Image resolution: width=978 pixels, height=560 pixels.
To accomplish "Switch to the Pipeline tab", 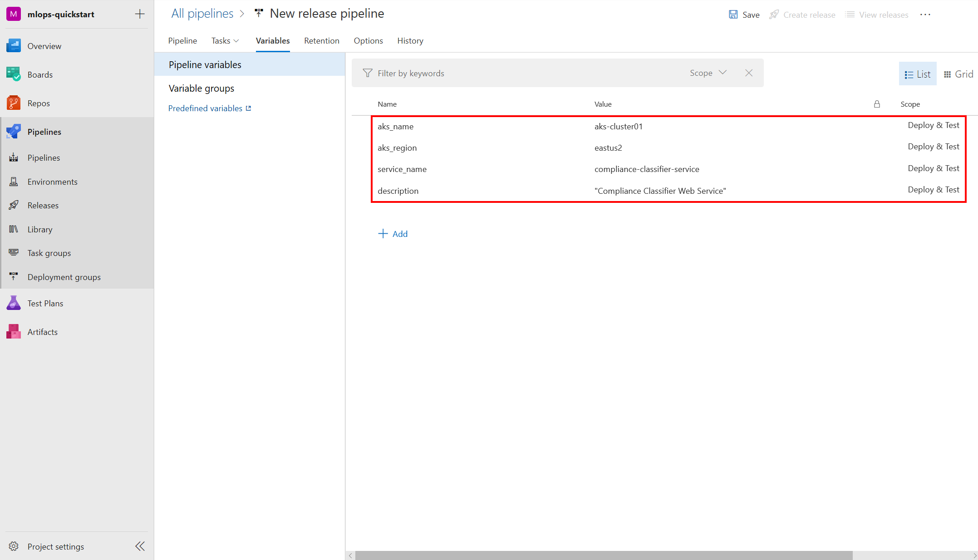I will coord(182,40).
